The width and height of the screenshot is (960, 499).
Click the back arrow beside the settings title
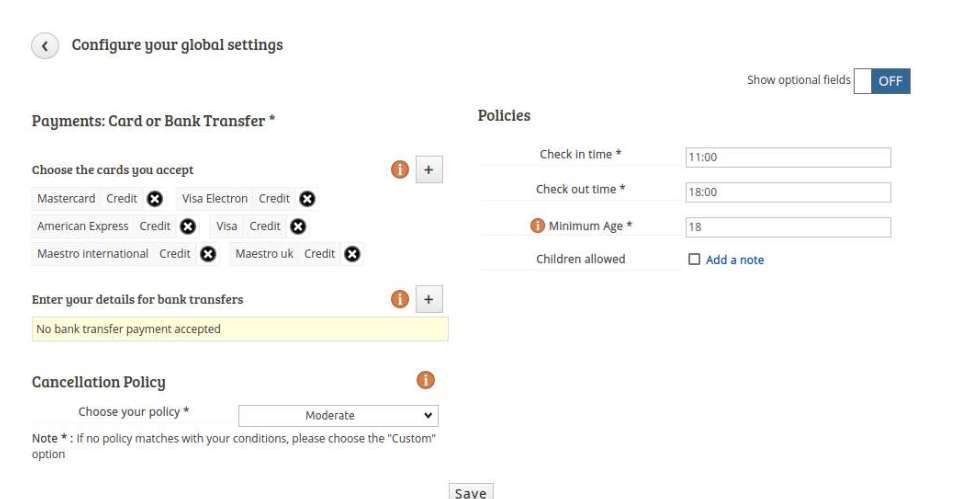(45, 46)
